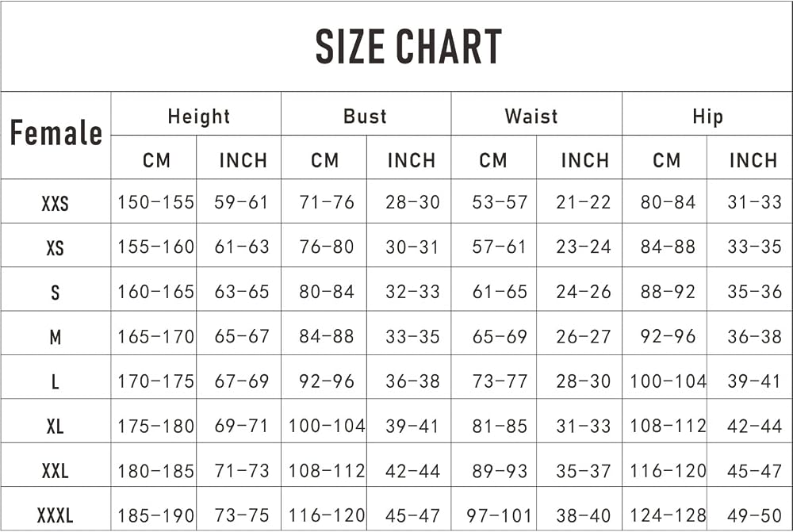Select the XL size row label
Image resolution: width=793 pixels, height=532 pixels.
[56, 427]
